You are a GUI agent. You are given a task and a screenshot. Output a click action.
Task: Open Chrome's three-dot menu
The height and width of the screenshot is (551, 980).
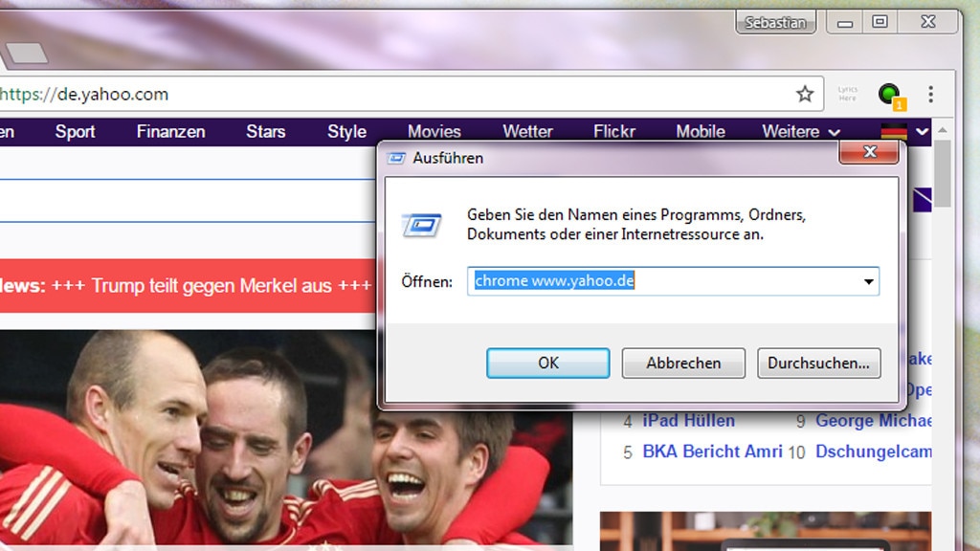[x=930, y=95]
